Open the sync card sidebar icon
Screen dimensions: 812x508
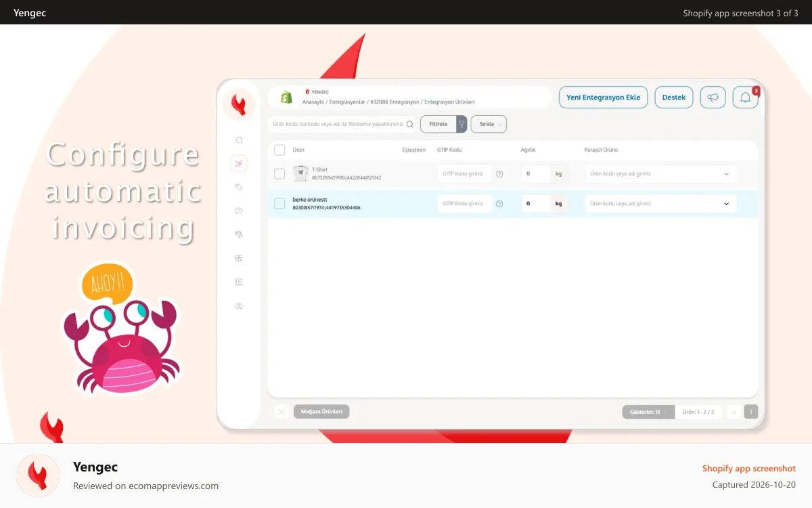[239, 234]
